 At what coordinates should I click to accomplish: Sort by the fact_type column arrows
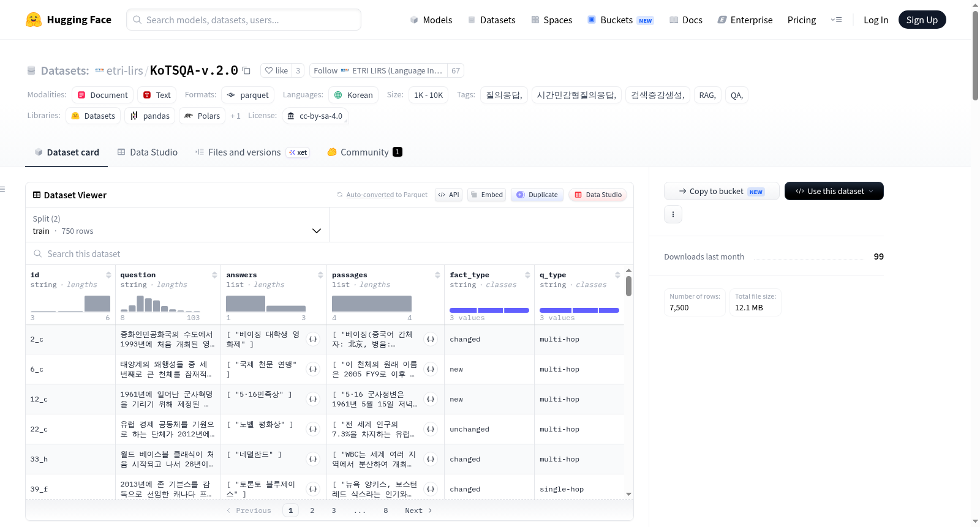[x=527, y=275]
